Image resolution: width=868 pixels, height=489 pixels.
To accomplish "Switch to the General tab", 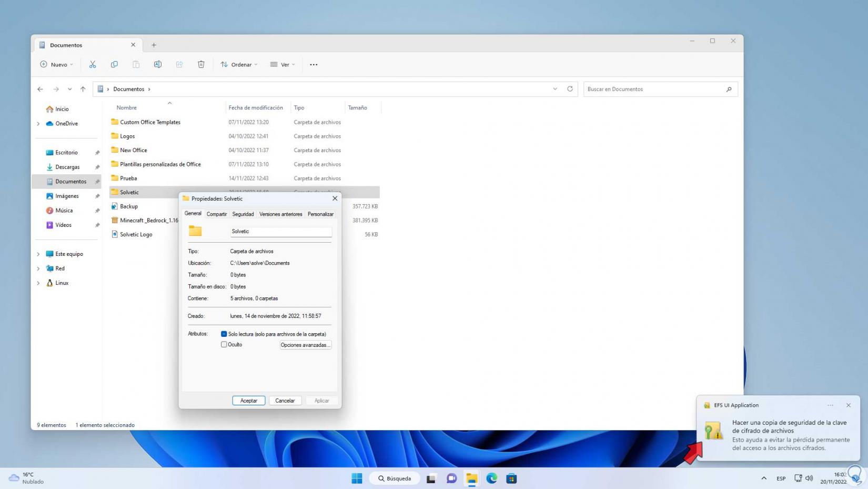I will 193,214.
